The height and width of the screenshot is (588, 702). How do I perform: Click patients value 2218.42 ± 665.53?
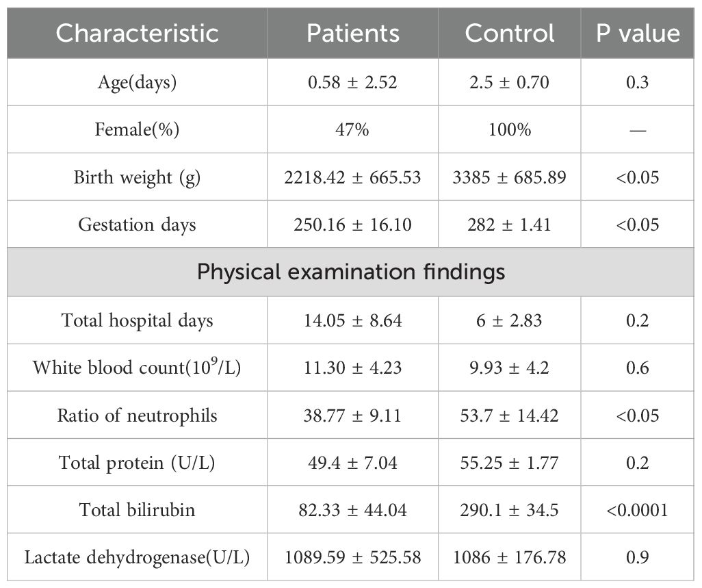tap(353, 177)
